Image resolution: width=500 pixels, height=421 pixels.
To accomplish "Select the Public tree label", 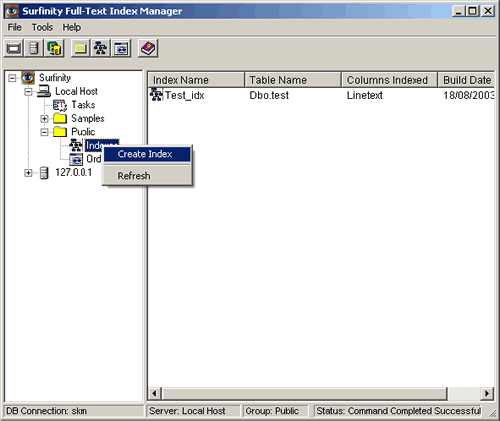I will point(83,132).
